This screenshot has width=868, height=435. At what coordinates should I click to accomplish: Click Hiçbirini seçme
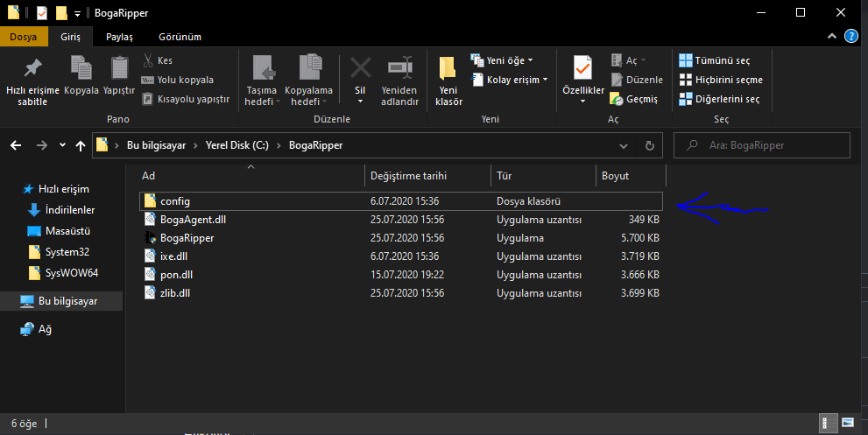[721, 80]
